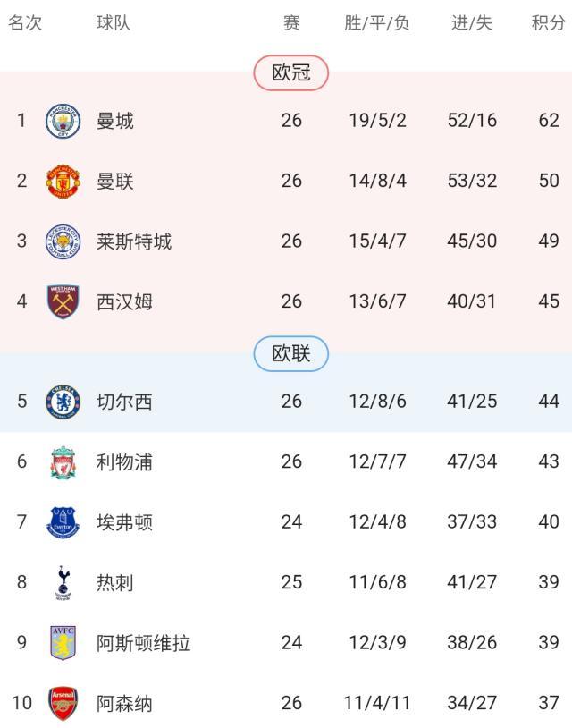Click the Tottenham club crest

[63, 583]
